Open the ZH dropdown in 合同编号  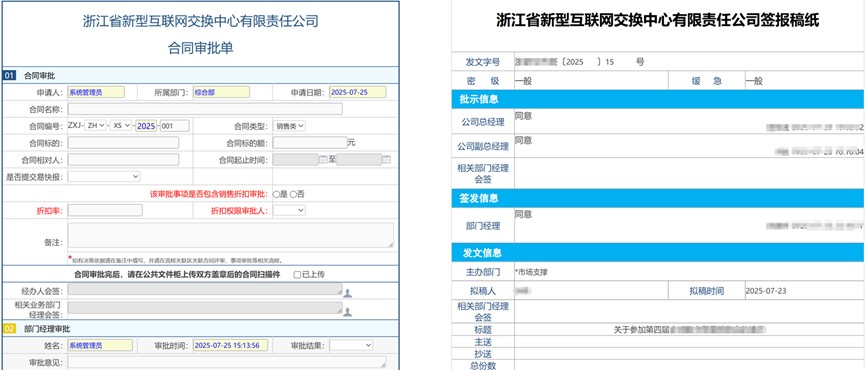[x=96, y=126]
